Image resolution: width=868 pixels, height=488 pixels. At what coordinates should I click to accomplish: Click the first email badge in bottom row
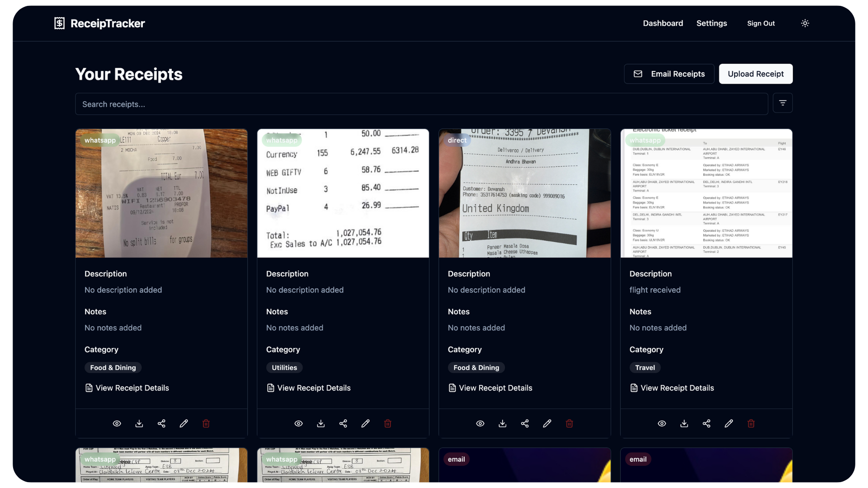[x=457, y=459]
